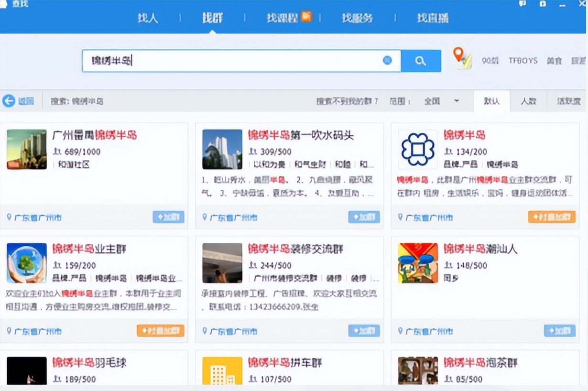
Task: Click 加群 button for 锦绣半岛第一吹水码头
Action: (x=364, y=217)
